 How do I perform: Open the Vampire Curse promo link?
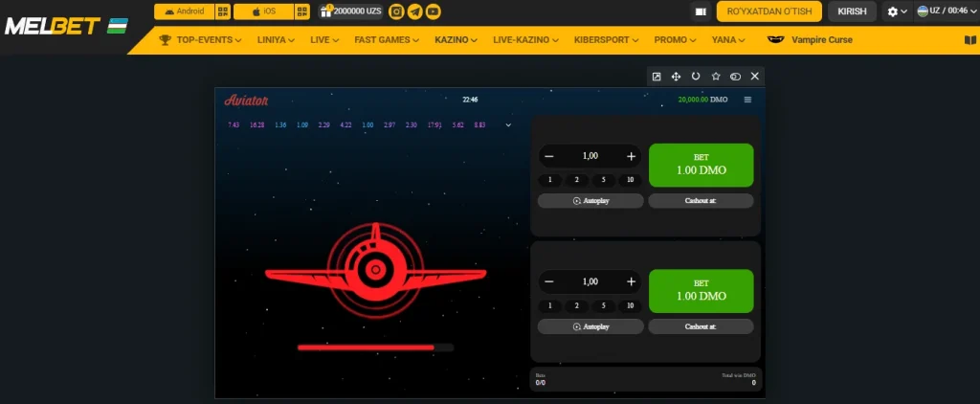pos(822,40)
